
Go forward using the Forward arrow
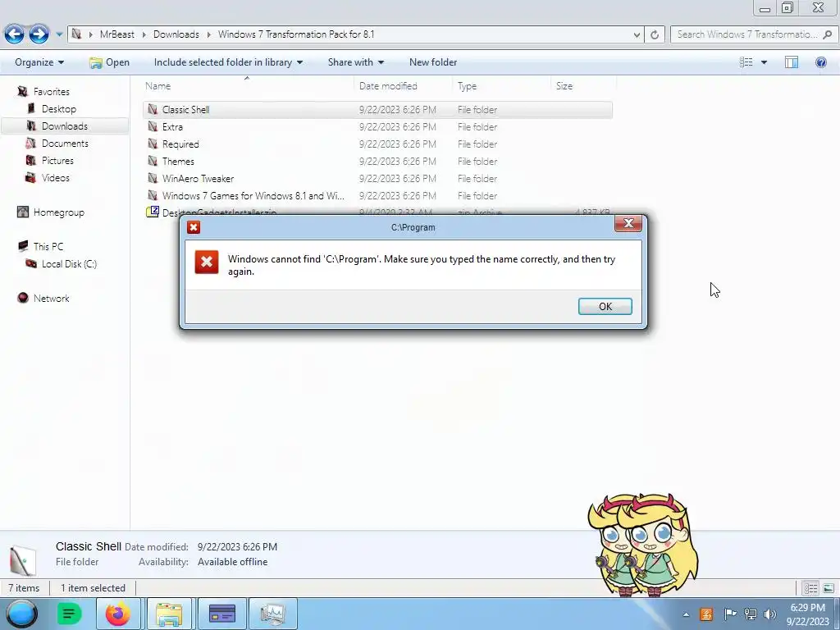coord(39,34)
